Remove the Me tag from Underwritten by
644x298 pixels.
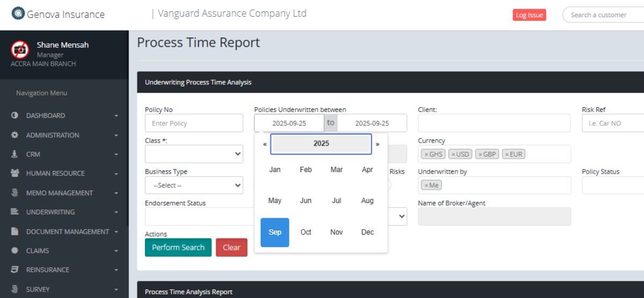tap(426, 185)
